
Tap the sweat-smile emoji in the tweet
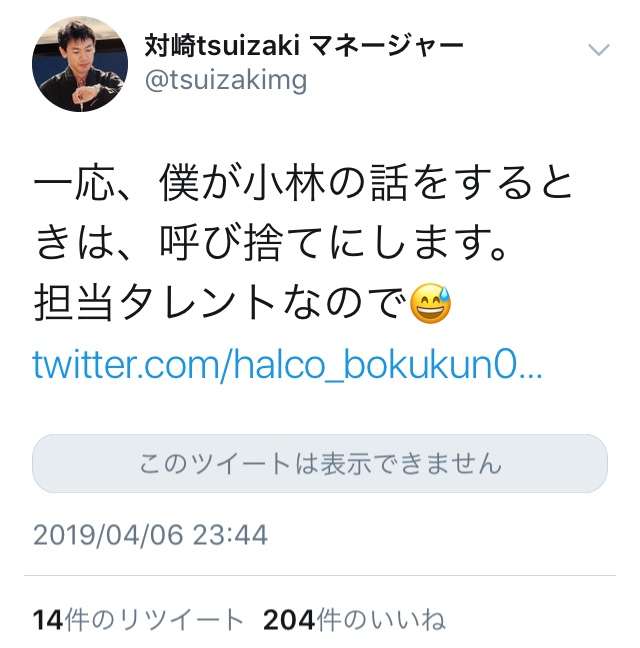click(x=430, y=303)
